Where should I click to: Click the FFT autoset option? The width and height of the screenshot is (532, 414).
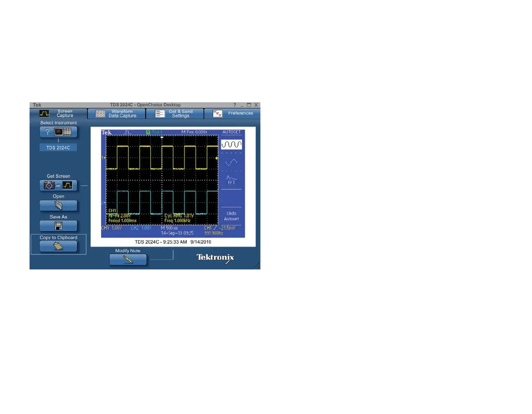point(232,180)
